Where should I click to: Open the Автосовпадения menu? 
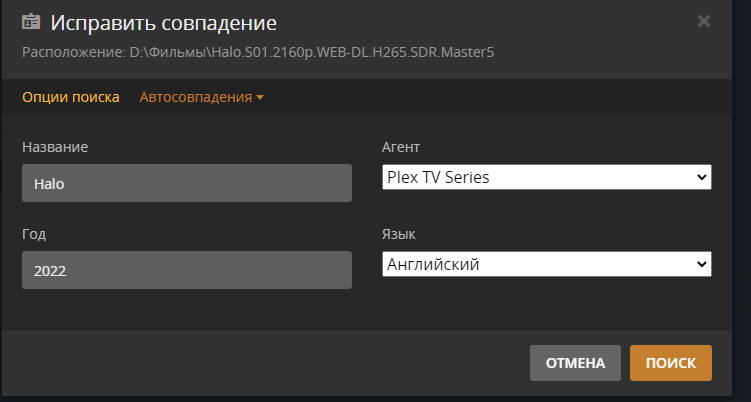point(196,97)
